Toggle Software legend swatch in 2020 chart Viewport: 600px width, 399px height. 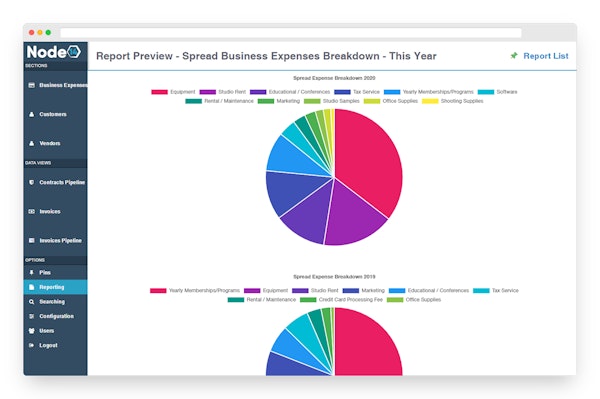point(486,92)
